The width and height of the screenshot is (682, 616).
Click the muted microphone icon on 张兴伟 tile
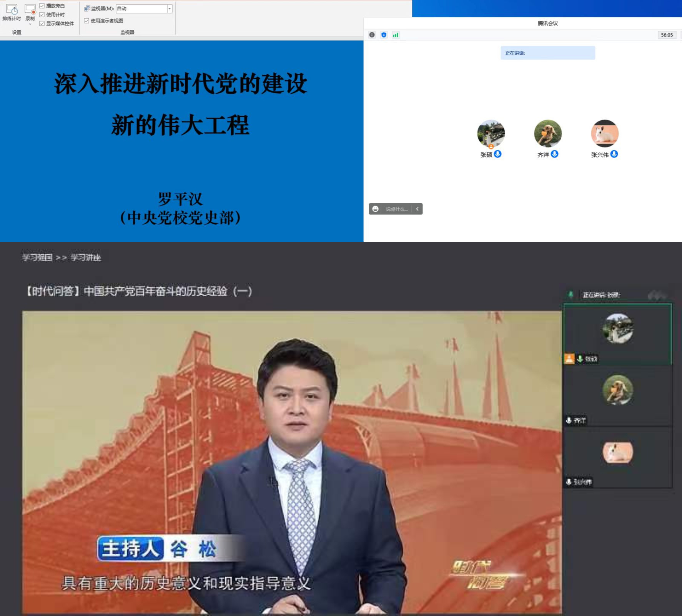tap(569, 482)
